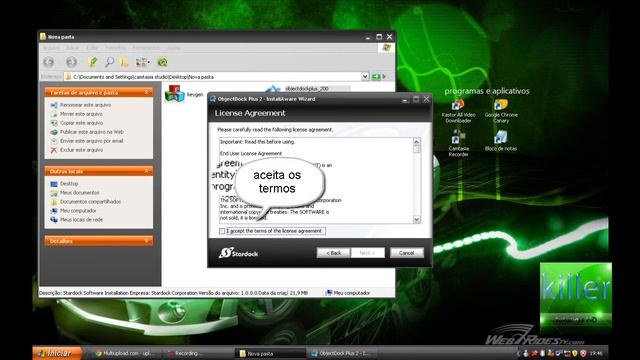Open Camtasia Recorder desktop icon

458,143
